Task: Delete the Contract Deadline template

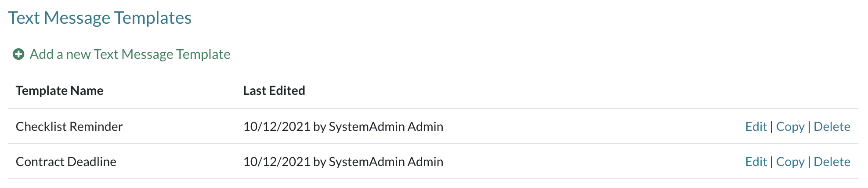Action: pyautogui.click(x=832, y=162)
